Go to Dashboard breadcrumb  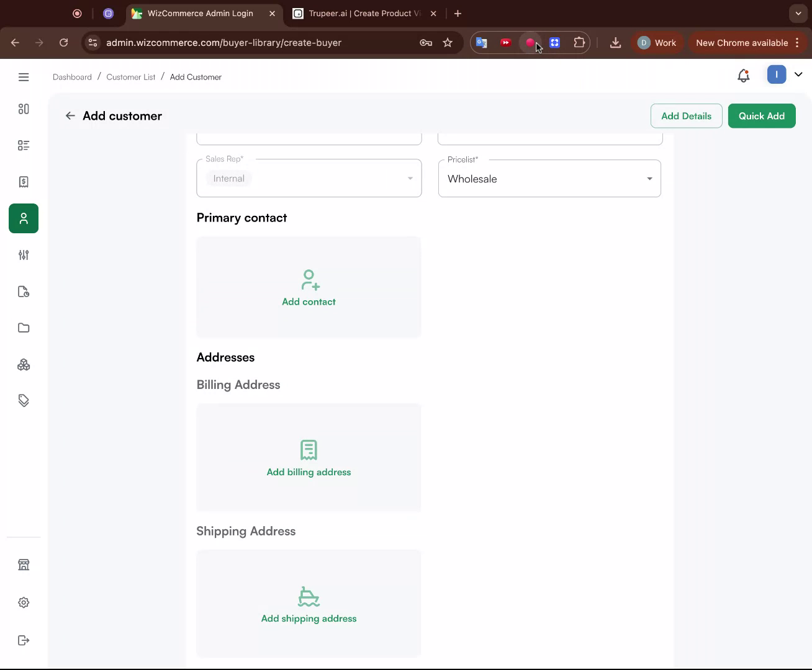pyautogui.click(x=72, y=77)
